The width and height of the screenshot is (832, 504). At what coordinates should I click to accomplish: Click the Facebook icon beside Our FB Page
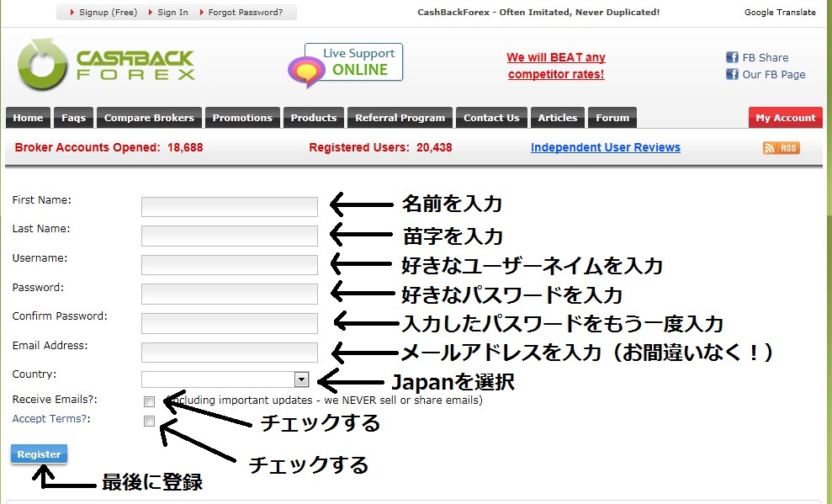pyautogui.click(x=732, y=74)
